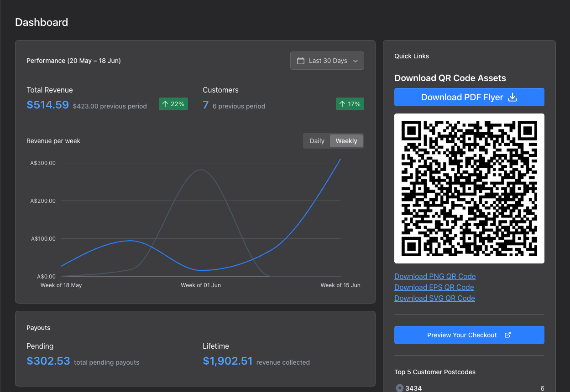The width and height of the screenshot is (570, 392).
Task: Click the Week of 18 May axis label
Action: click(x=61, y=285)
